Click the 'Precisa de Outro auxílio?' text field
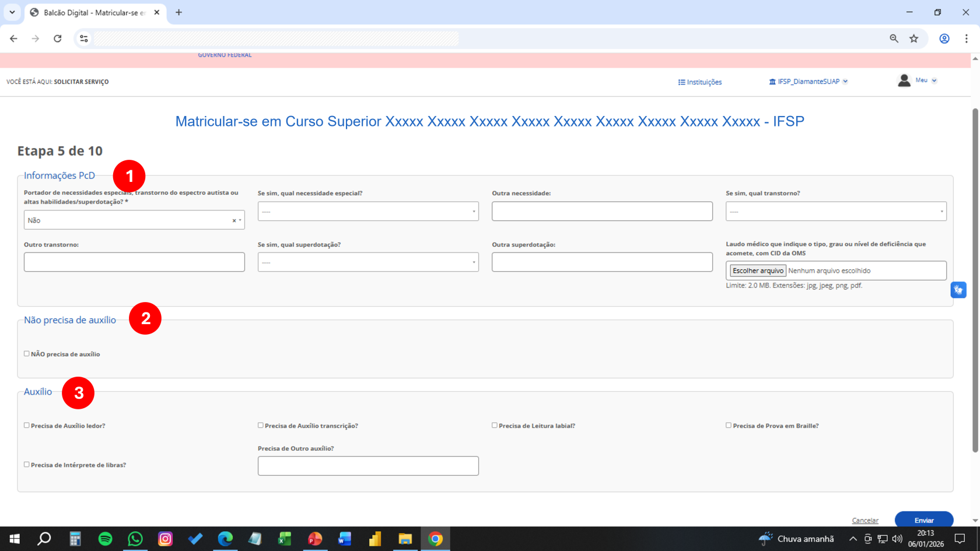The width and height of the screenshot is (980, 551). coord(368,466)
